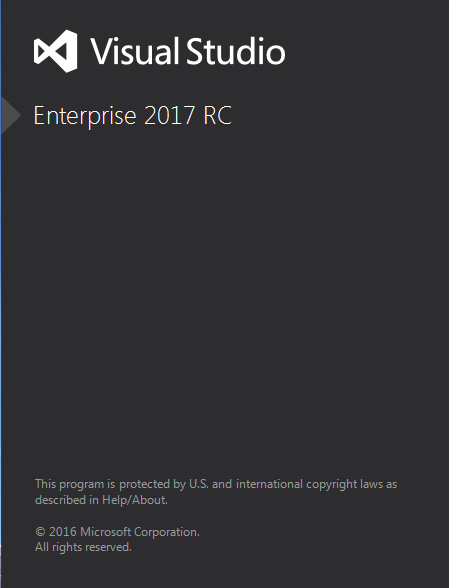449x588 pixels.
Task: Click "described in" at the second line start
Action: [67, 500]
